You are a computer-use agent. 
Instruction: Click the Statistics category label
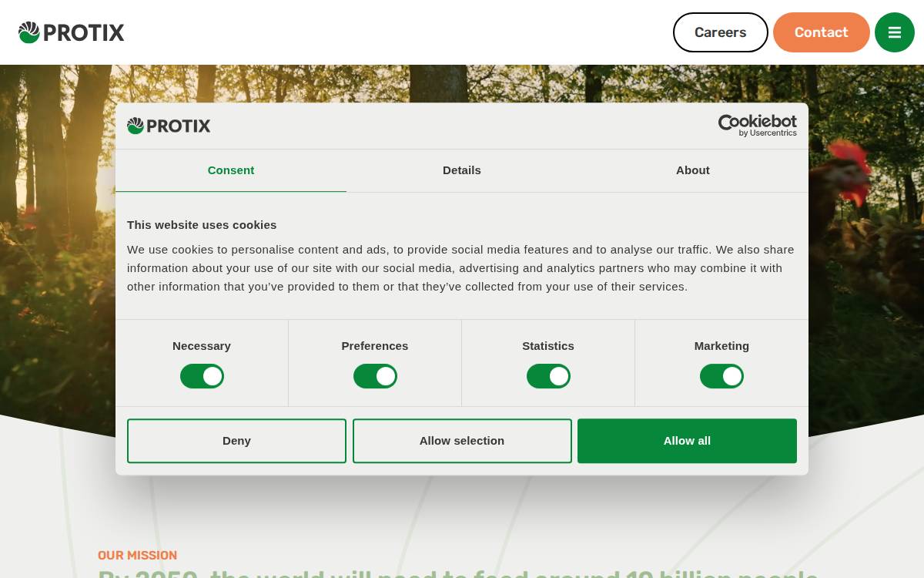point(548,346)
